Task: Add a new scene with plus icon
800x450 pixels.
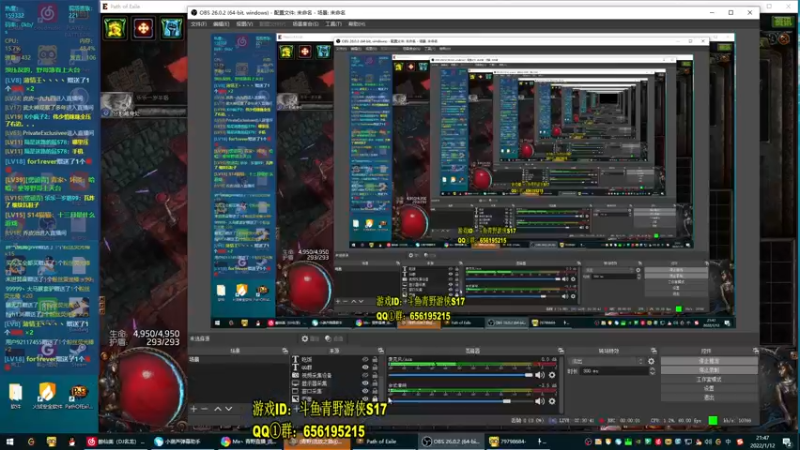Action: pyautogui.click(x=193, y=409)
